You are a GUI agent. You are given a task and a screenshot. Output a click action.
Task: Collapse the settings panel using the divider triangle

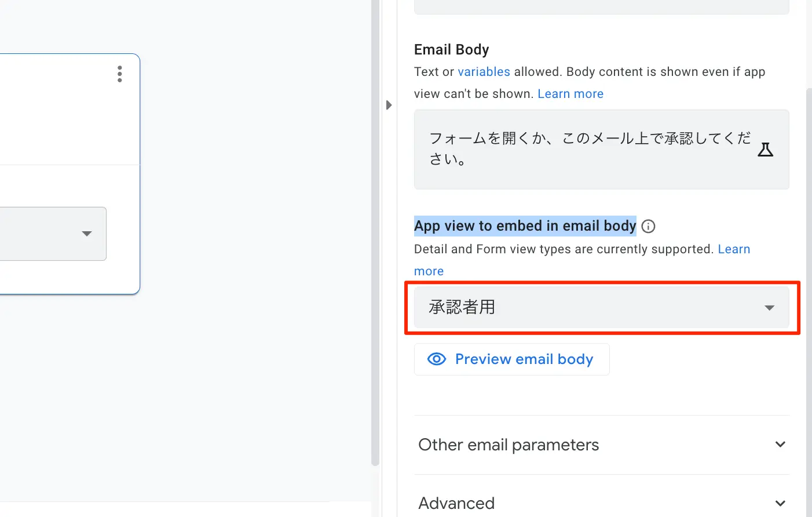(x=389, y=105)
